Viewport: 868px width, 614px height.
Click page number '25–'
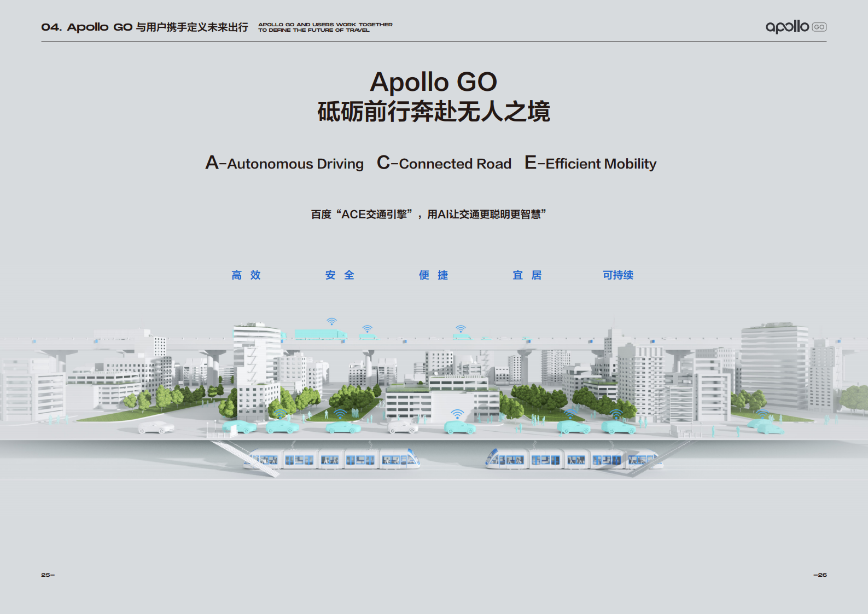pos(48,575)
